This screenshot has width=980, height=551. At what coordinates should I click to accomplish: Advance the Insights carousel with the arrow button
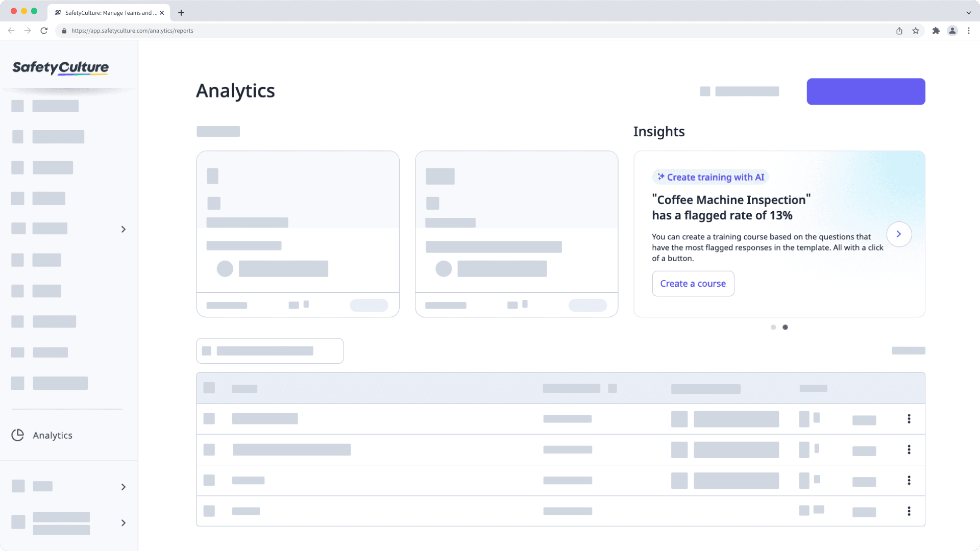tap(899, 234)
